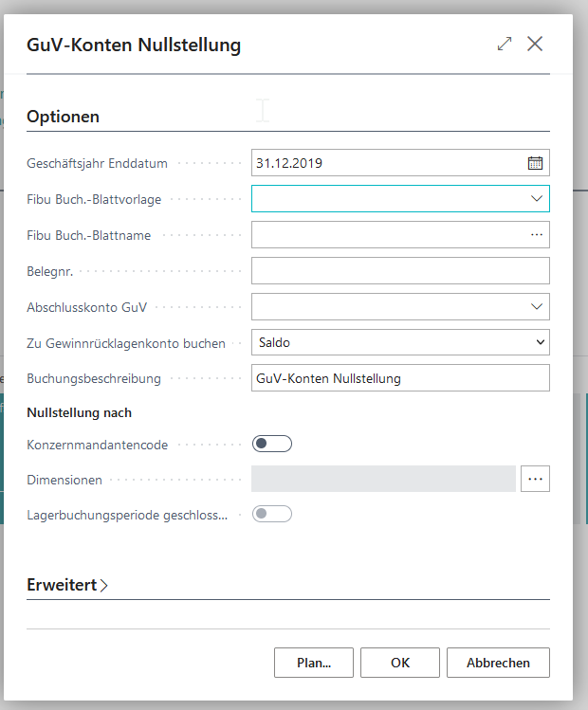The width and height of the screenshot is (588, 710).
Task: Collapse the Optionen section header
Action: coord(64,117)
